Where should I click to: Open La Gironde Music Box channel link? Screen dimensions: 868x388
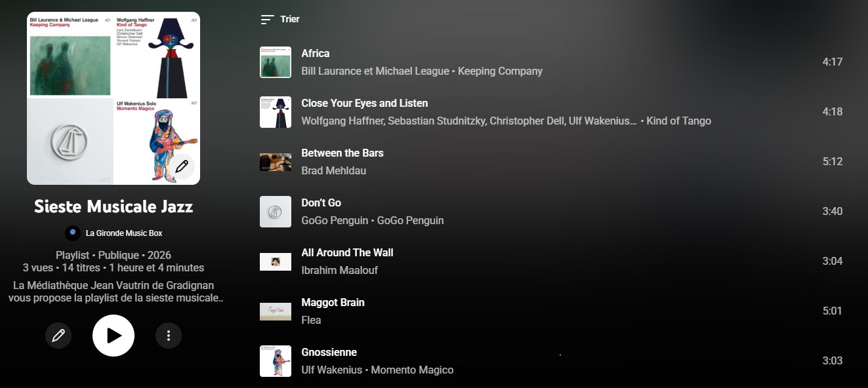pyautogui.click(x=124, y=233)
